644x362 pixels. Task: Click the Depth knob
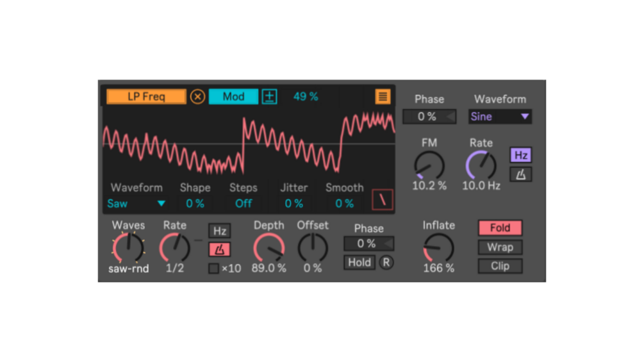(269, 247)
